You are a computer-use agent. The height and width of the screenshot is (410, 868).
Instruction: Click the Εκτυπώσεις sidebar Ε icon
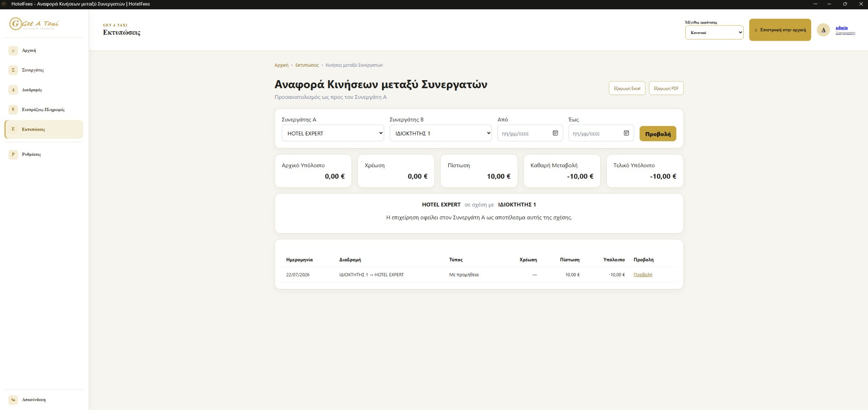(13, 129)
